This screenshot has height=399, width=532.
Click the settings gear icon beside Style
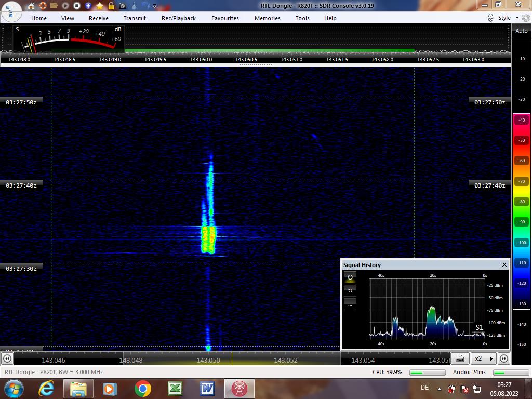coord(526,18)
